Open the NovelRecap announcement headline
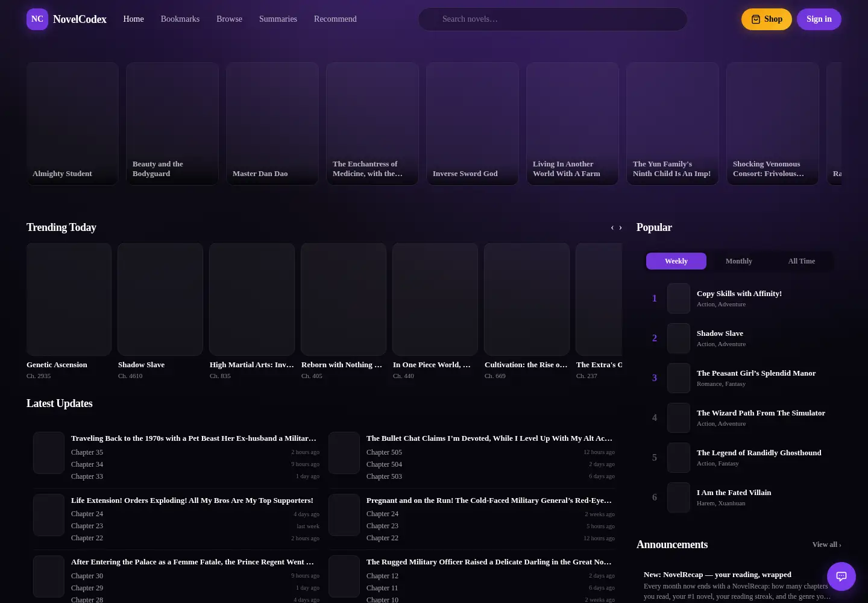 click(717, 575)
